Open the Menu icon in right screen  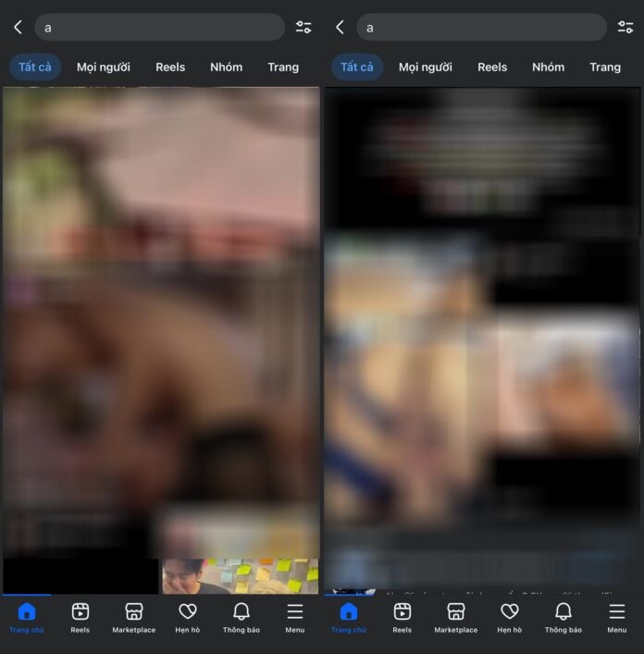617,617
